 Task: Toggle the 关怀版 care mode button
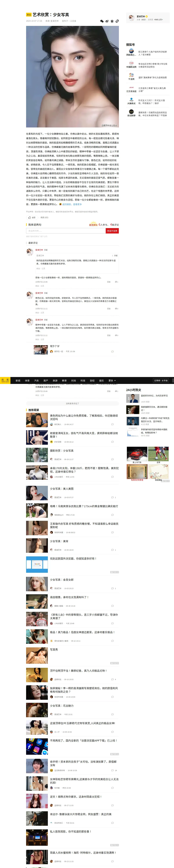click(x=165, y=380)
